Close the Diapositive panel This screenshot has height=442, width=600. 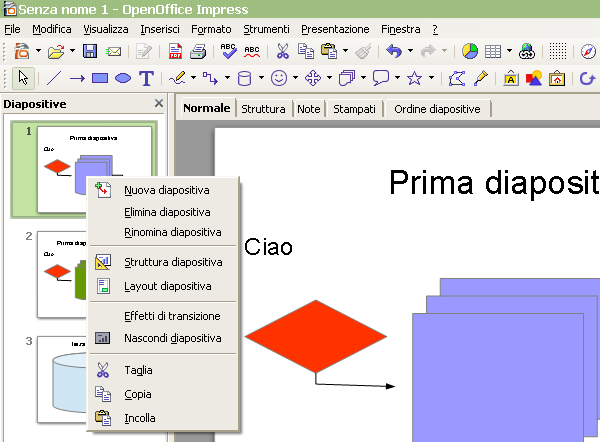point(158,103)
